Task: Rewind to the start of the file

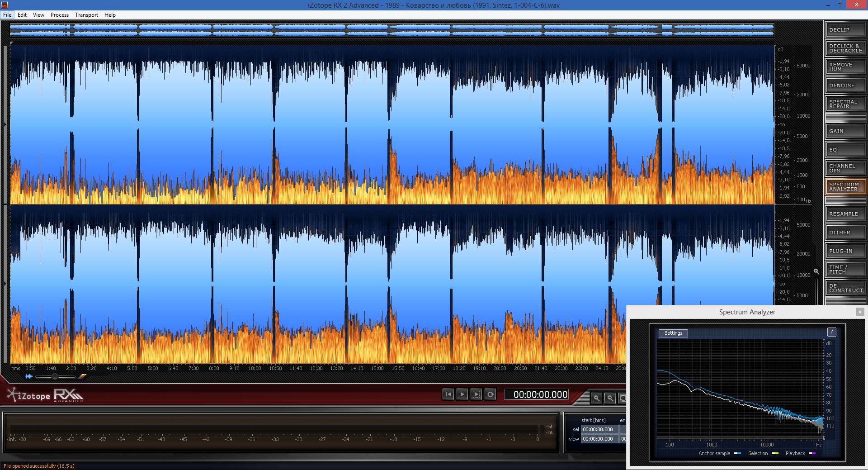Action: pos(448,394)
